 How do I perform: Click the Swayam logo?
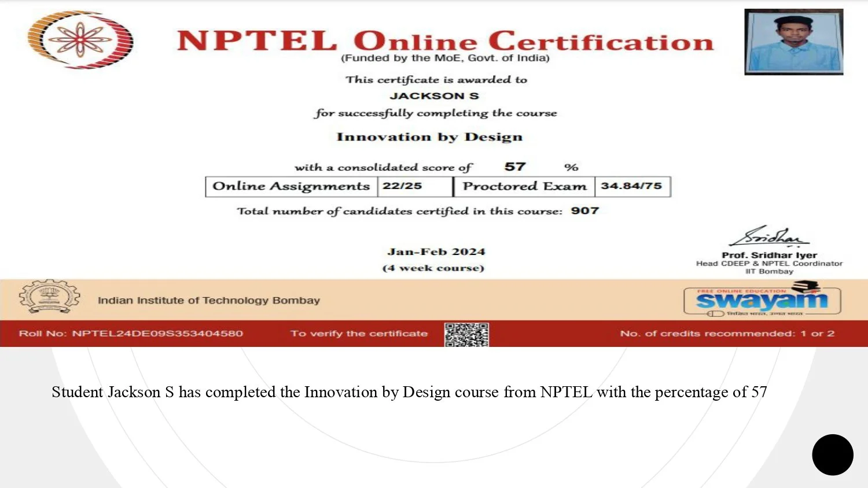(x=762, y=299)
